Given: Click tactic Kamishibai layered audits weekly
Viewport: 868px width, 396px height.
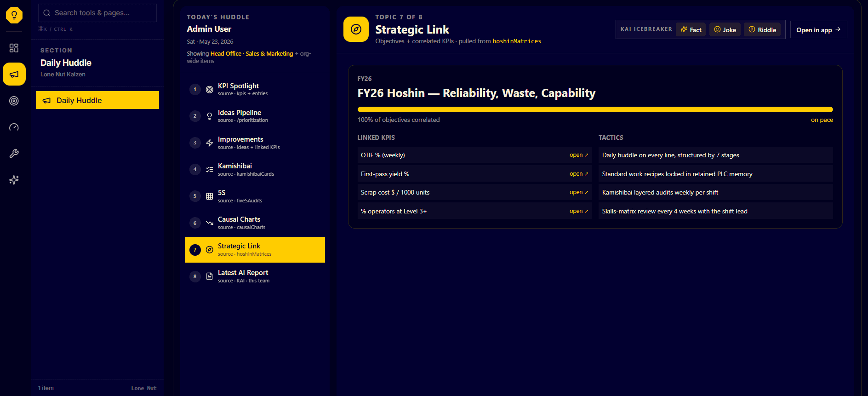Looking at the screenshot, I should (715, 192).
